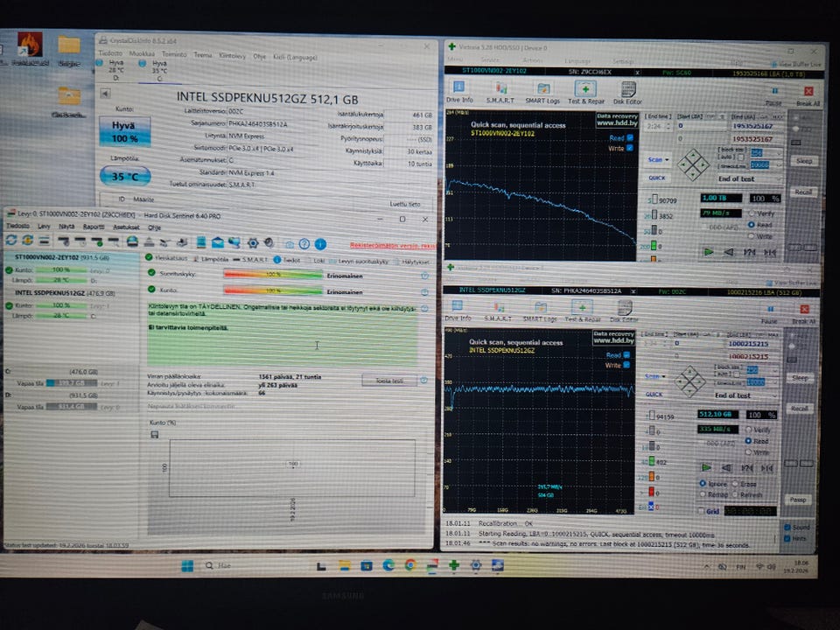Open timeout dropdown in top Victoria window
Image resolution: width=840 pixels, height=630 pixels.
[x=766, y=165]
